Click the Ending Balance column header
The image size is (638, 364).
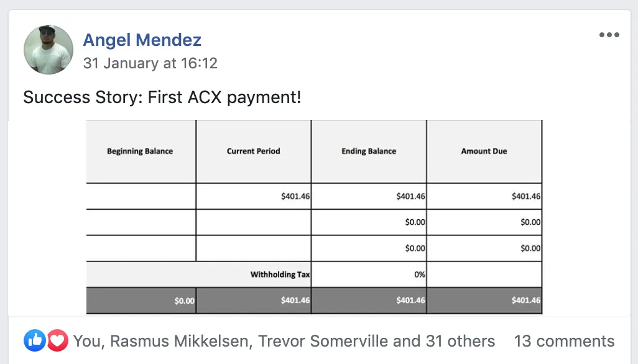[x=369, y=151]
